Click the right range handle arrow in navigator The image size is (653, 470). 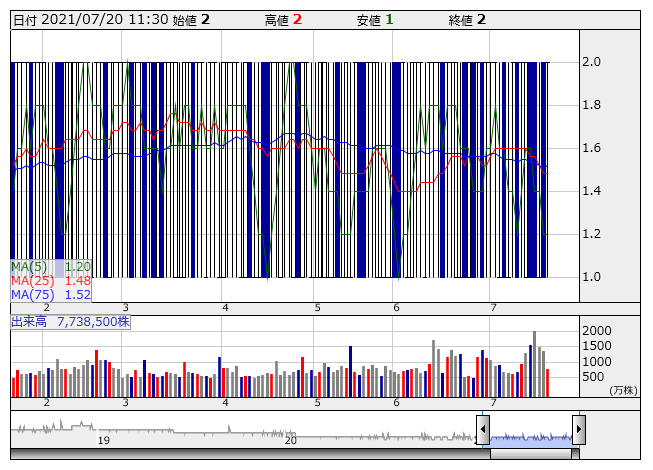(x=579, y=431)
